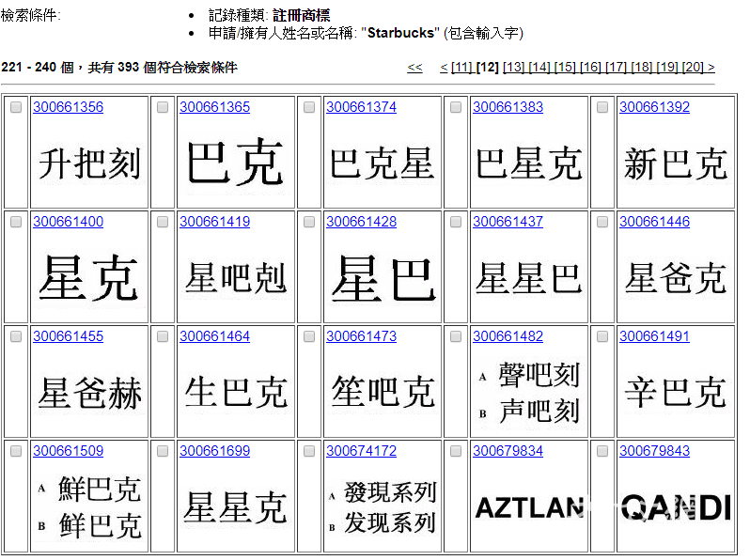This screenshot has height=560, width=750.
Task: Go to results page [16]
Action: coord(591,68)
